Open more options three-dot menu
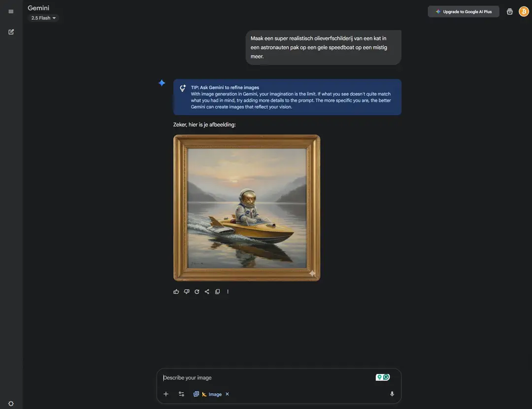This screenshot has width=532, height=409. [x=228, y=292]
